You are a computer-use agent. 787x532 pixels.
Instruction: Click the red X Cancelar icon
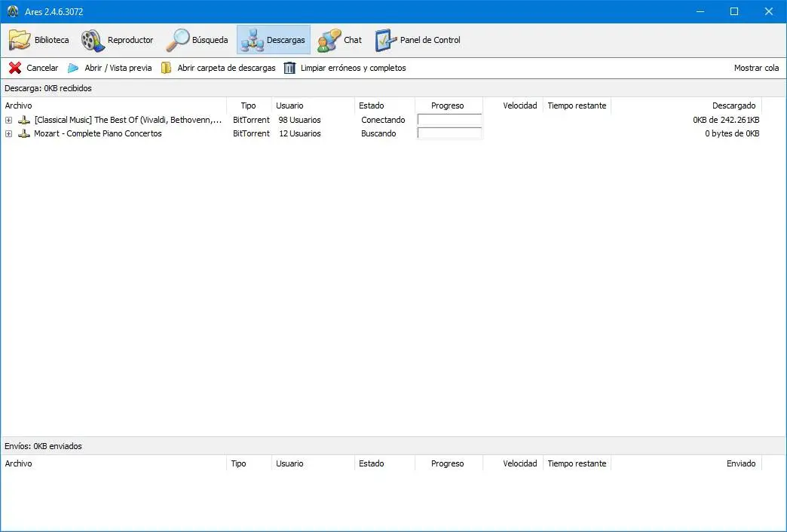pyautogui.click(x=15, y=68)
